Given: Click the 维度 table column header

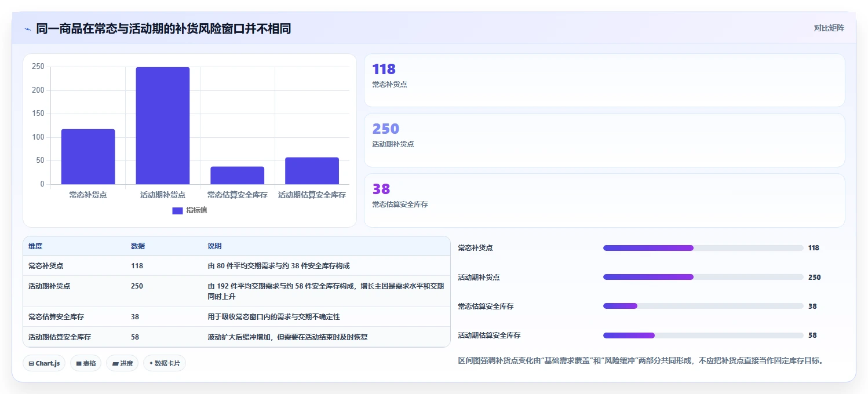Looking at the screenshot, I should pos(35,246).
